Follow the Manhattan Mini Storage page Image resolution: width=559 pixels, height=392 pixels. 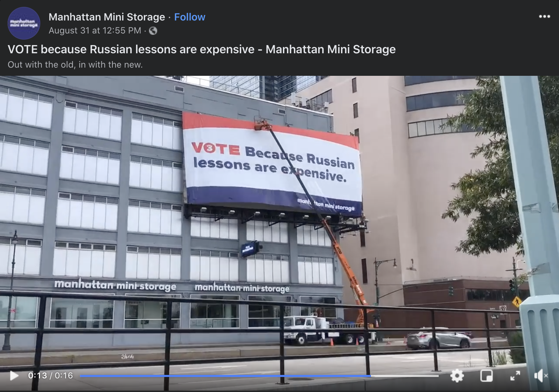(x=190, y=17)
